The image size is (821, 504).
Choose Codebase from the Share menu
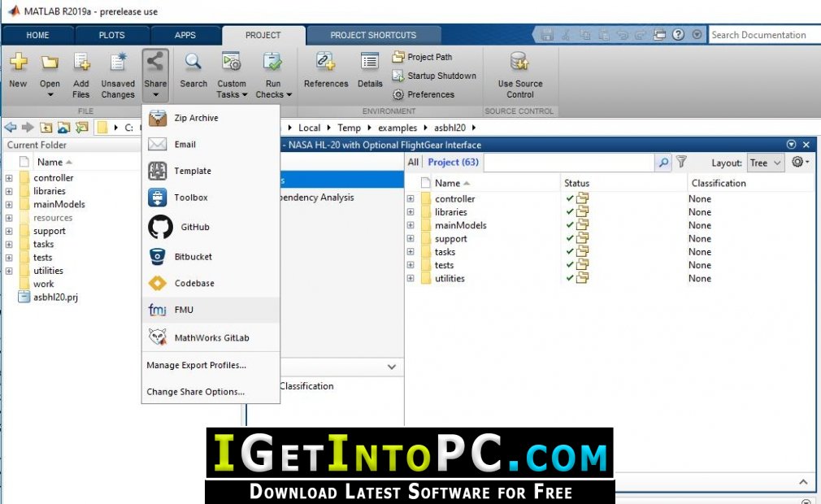click(211, 283)
